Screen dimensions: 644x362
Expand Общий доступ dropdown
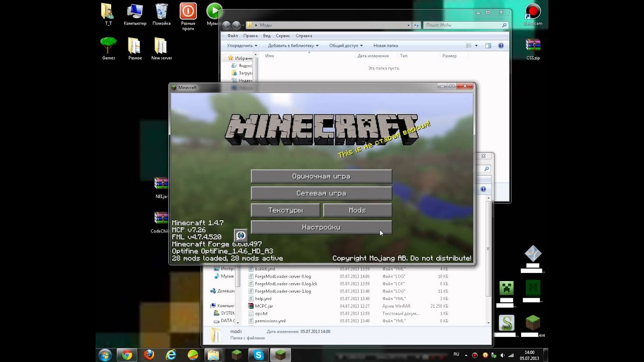pos(346,46)
